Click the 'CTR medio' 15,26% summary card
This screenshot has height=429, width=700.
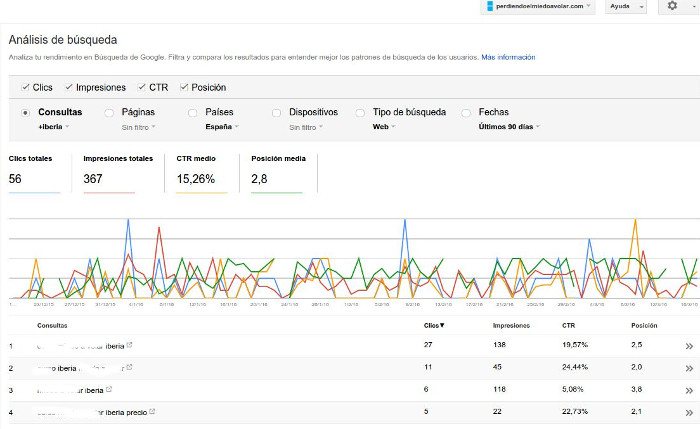tap(202, 174)
